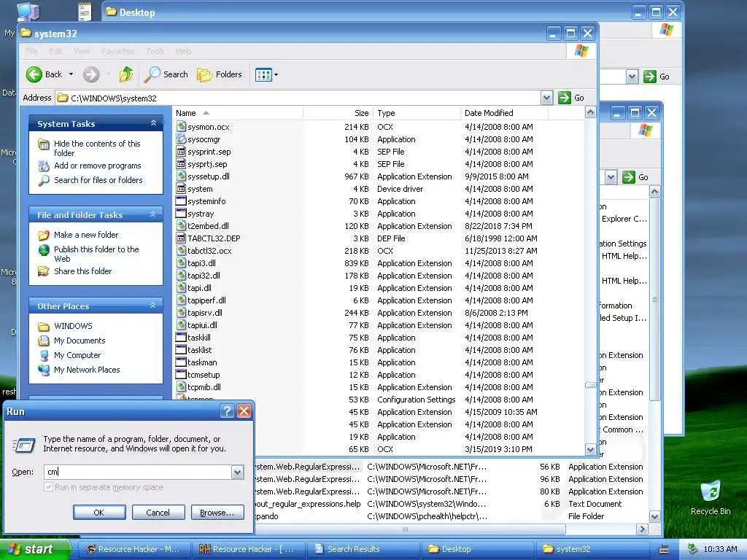Click the Back arrow in system32 window
The height and width of the screenshot is (560, 747).
pos(34,74)
